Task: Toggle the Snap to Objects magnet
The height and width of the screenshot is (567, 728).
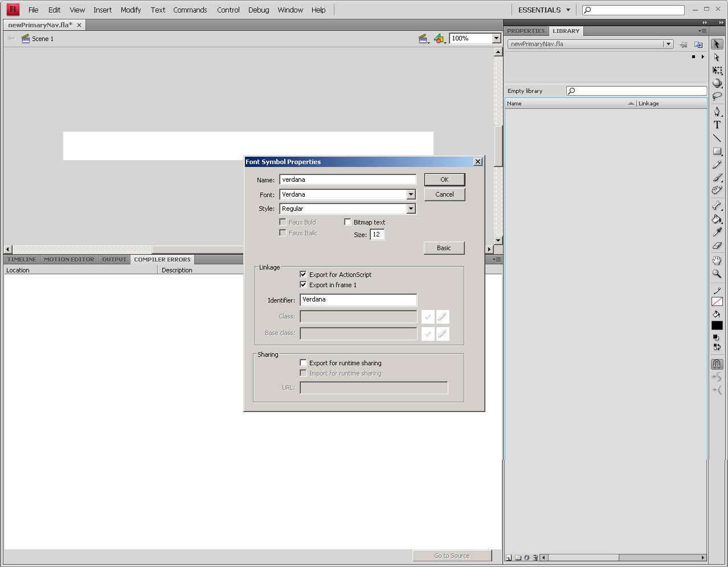Action: pyautogui.click(x=717, y=364)
